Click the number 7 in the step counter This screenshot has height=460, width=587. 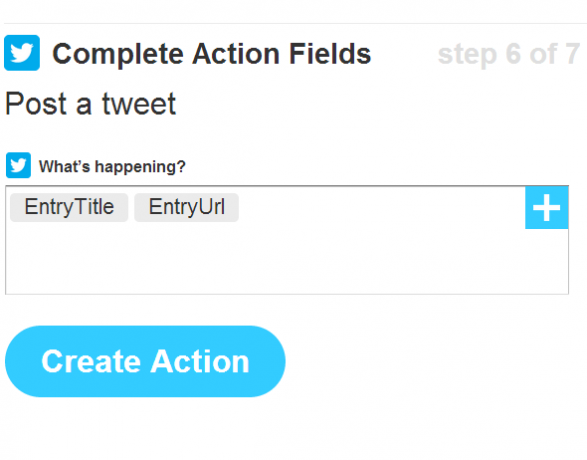[573, 54]
